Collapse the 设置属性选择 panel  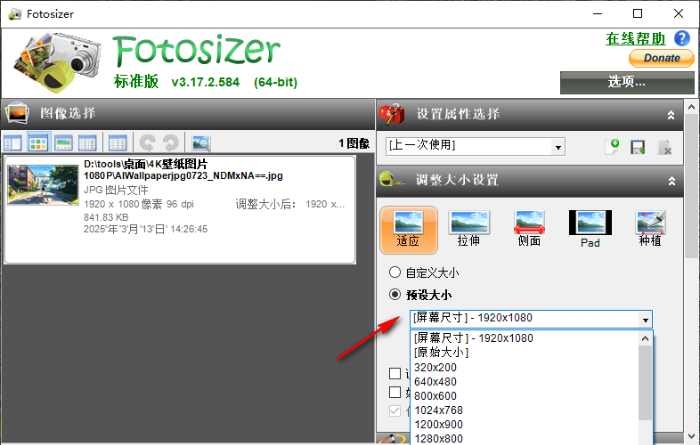coord(671,115)
